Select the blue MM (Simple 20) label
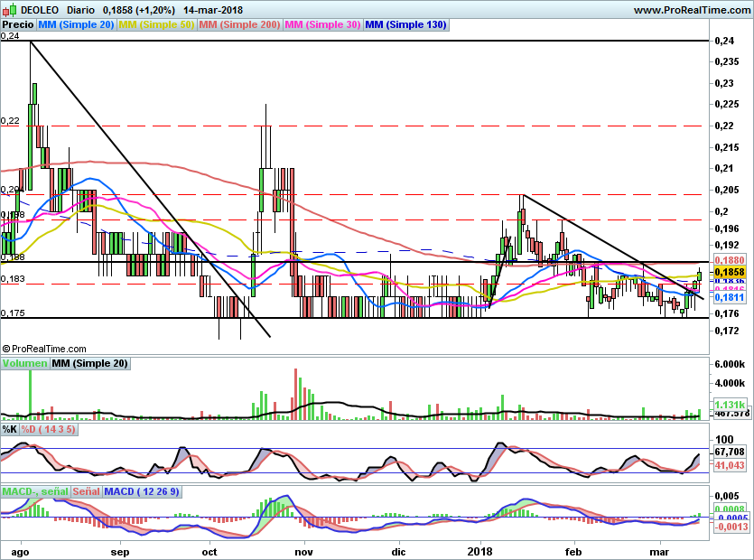Image resolution: width=754 pixels, height=560 pixels. [76, 24]
